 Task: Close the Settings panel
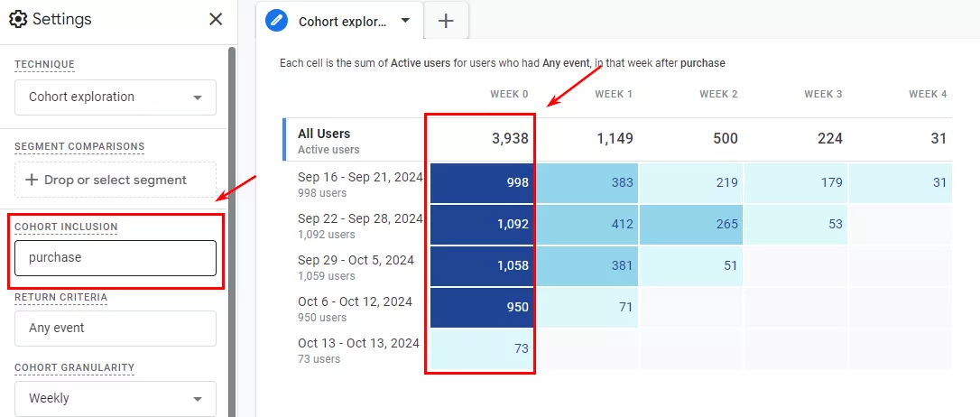click(x=216, y=19)
